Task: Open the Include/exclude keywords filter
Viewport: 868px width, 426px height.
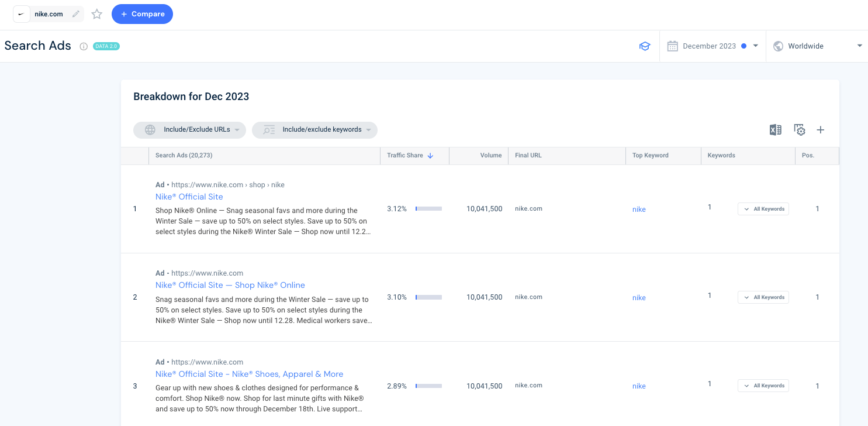Action: [314, 130]
